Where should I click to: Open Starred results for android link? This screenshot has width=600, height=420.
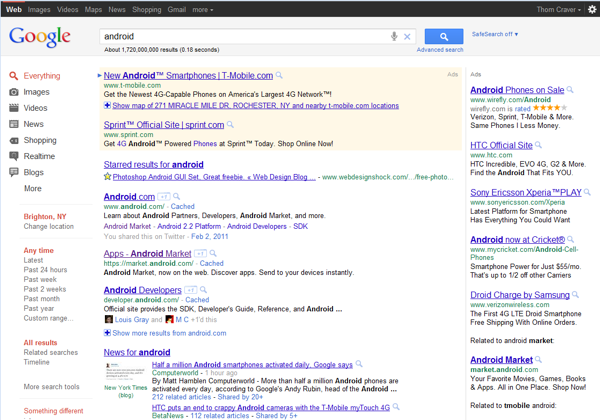coord(153,164)
